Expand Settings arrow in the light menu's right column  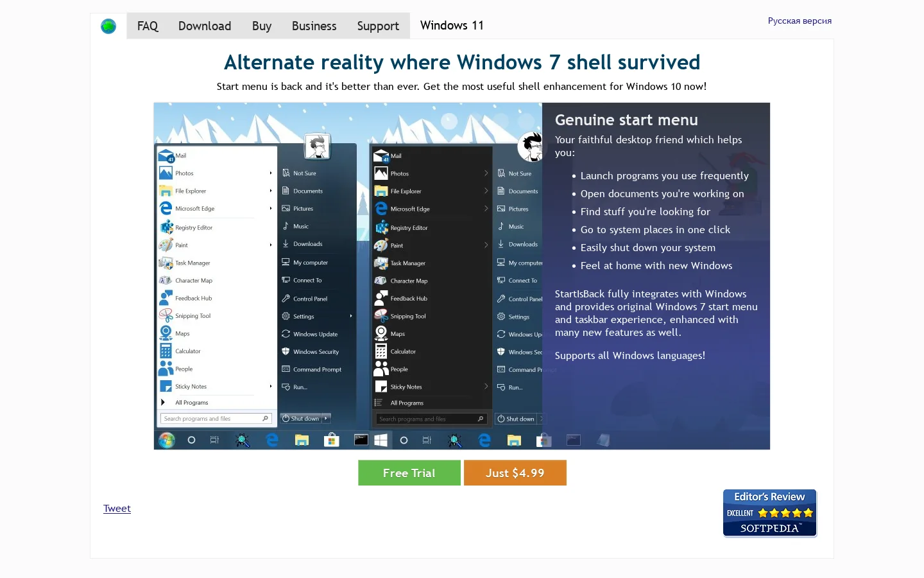pos(351,316)
